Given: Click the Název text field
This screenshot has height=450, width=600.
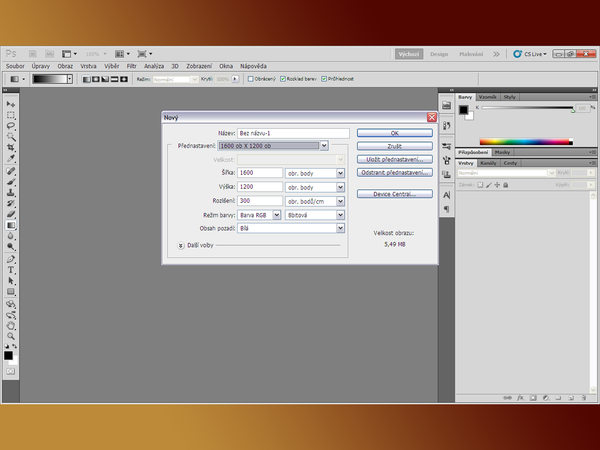Looking at the screenshot, I should click(x=292, y=132).
